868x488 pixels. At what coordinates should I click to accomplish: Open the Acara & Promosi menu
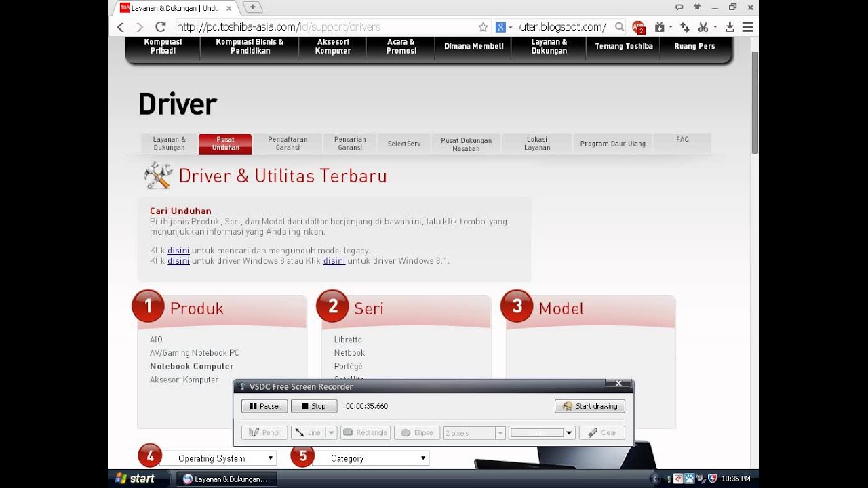(x=401, y=46)
